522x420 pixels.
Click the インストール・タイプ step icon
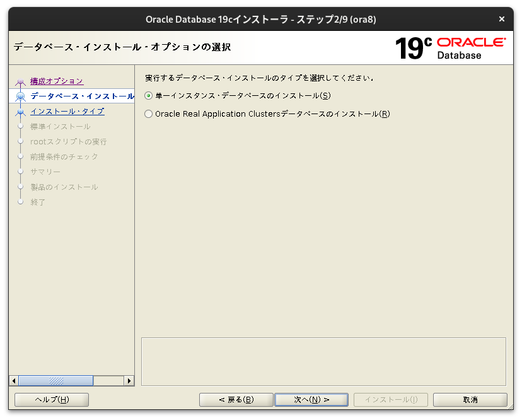click(x=21, y=111)
